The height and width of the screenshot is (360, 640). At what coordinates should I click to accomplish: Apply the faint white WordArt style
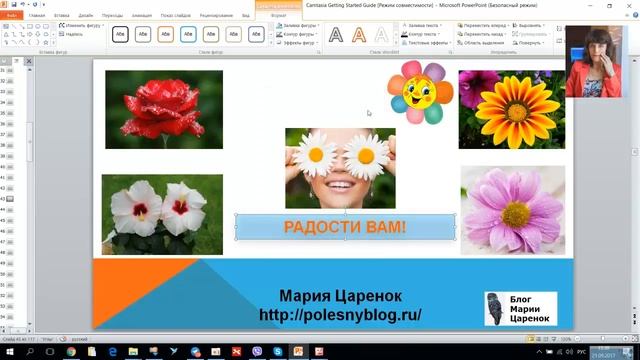pyautogui.click(x=381, y=35)
